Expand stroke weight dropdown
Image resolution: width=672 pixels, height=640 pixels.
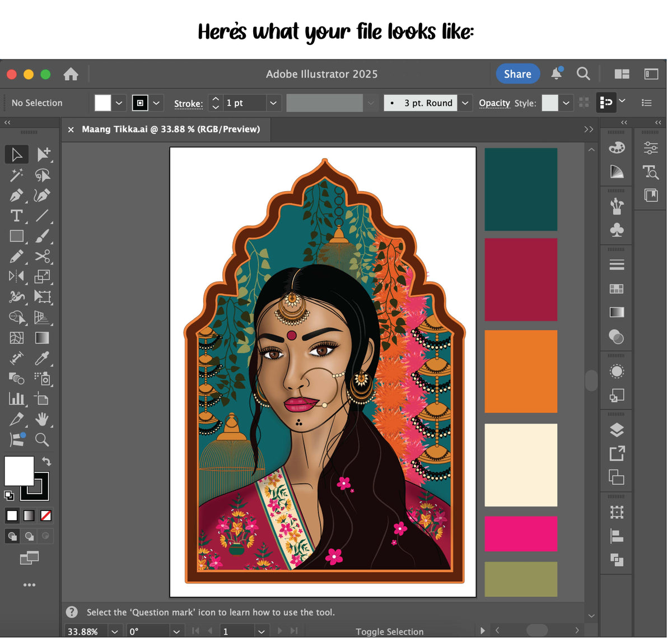pos(273,103)
